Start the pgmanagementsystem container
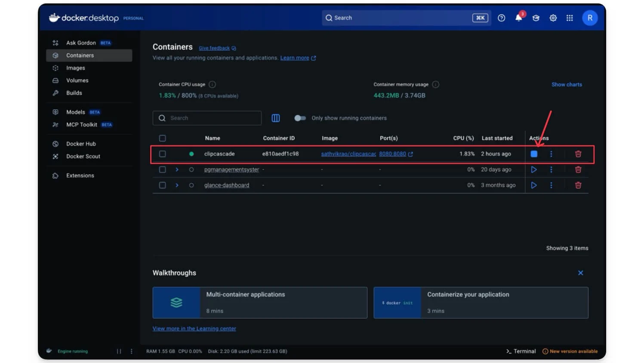Image resolution: width=644 pixels, height=363 pixels. pyautogui.click(x=534, y=169)
